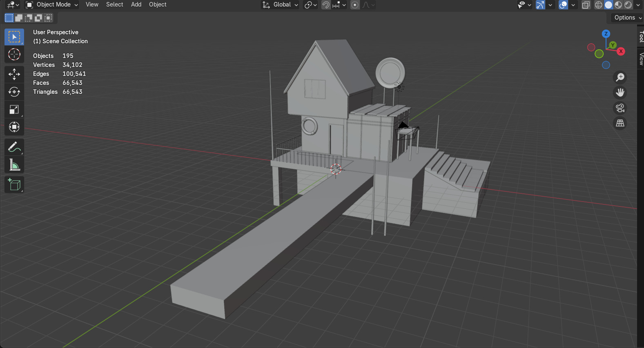This screenshot has height=348, width=644.
Task: Expand the overlays options dropdown arrow
Action: click(573, 5)
